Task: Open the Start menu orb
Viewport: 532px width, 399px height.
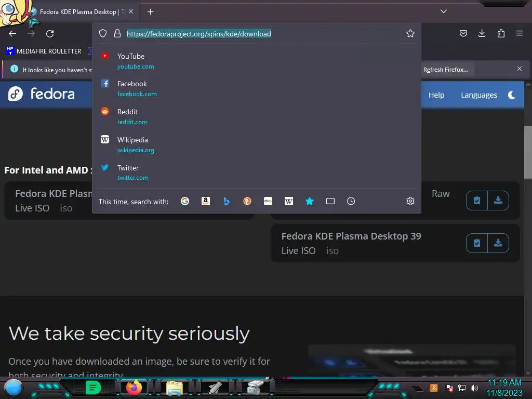Action: tap(14, 388)
